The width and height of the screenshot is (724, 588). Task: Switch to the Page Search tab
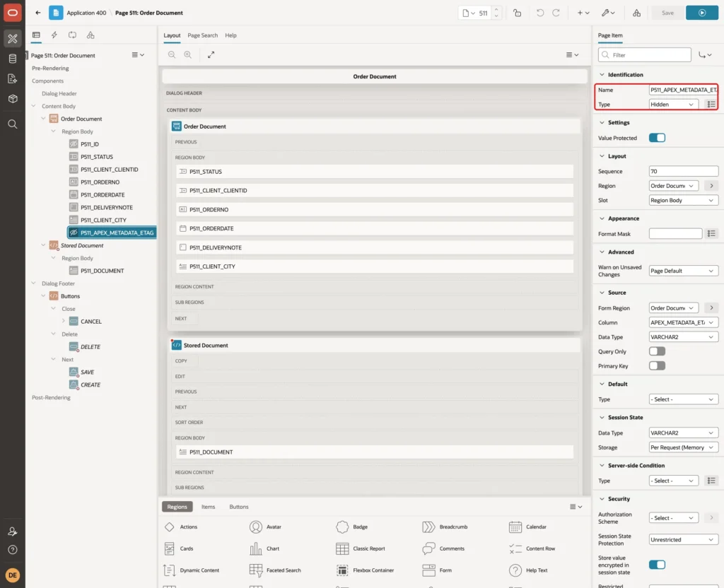202,35
